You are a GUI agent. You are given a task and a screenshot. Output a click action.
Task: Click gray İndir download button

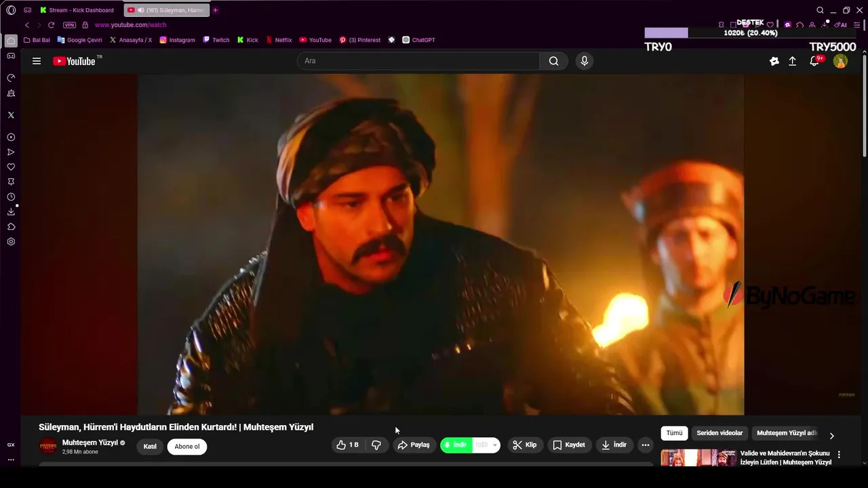coord(614,445)
